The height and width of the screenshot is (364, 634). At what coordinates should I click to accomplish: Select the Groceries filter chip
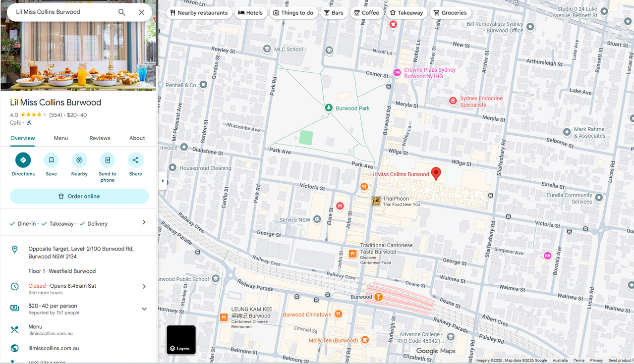click(450, 13)
